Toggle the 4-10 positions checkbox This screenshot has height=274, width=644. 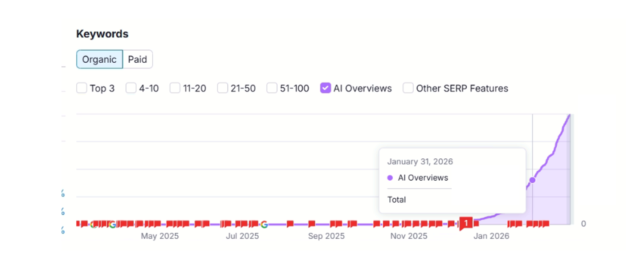(x=131, y=88)
